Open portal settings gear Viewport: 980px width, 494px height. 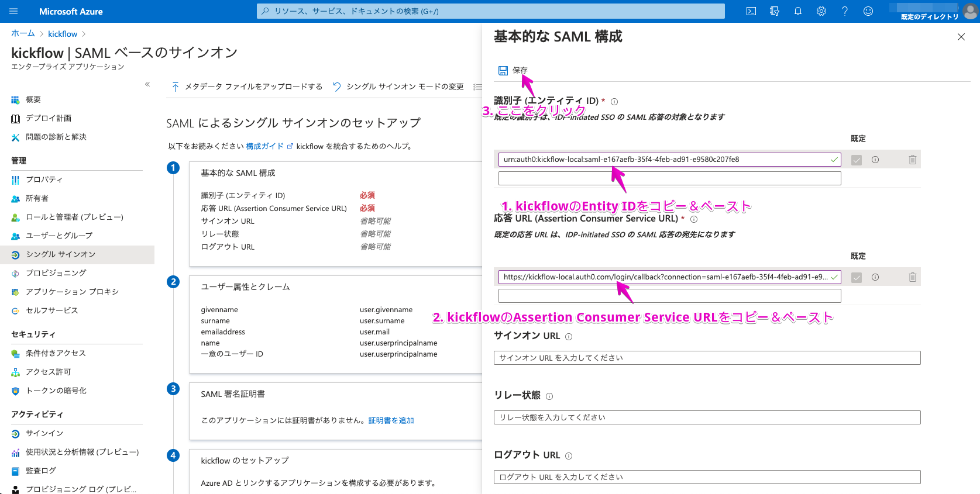point(821,11)
